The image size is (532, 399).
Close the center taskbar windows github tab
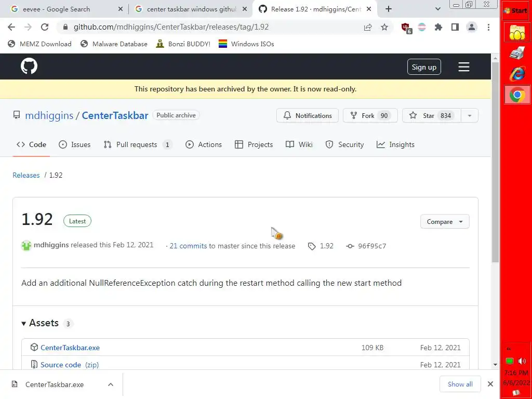click(x=245, y=9)
